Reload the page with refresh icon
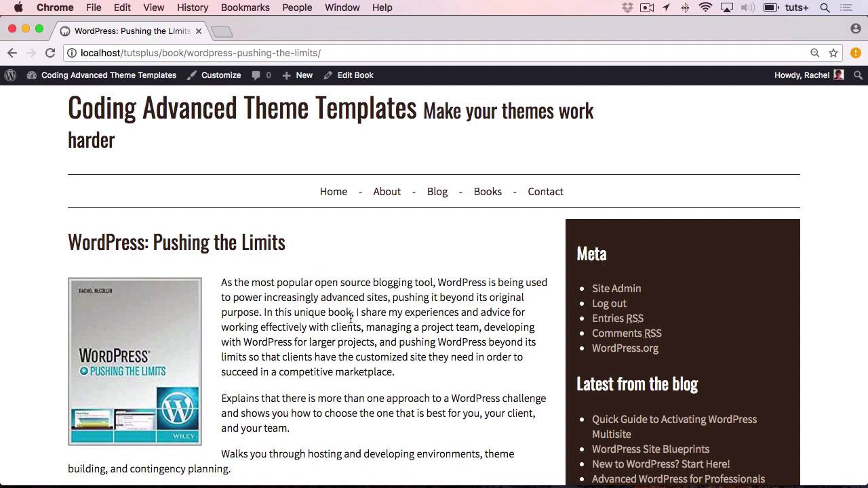 (50, 53)
